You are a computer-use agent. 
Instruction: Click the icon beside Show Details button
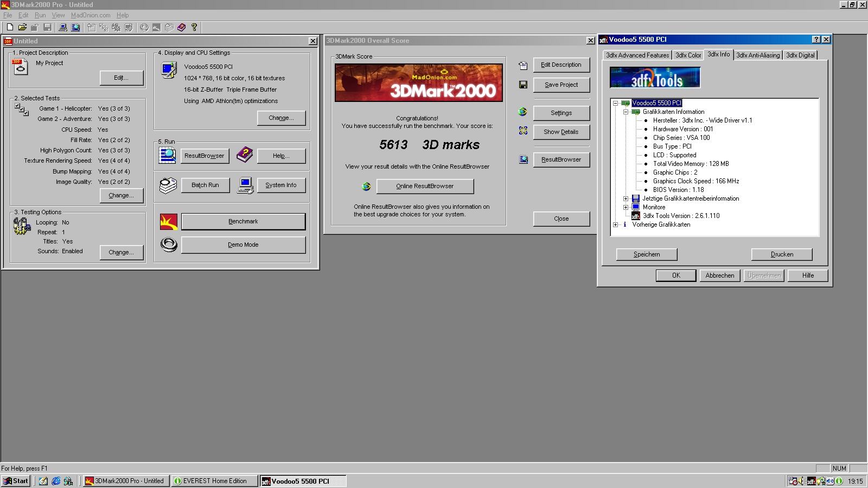(x=523, y=131)
